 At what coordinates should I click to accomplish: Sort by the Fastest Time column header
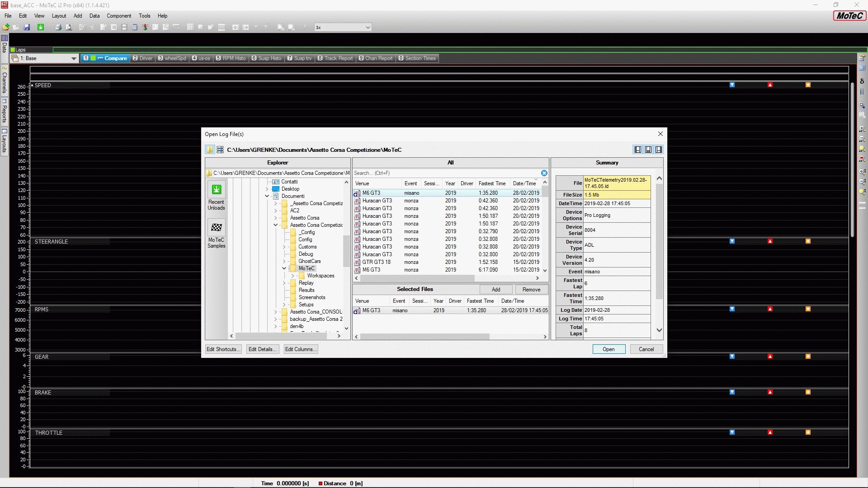tap(492, 183)
